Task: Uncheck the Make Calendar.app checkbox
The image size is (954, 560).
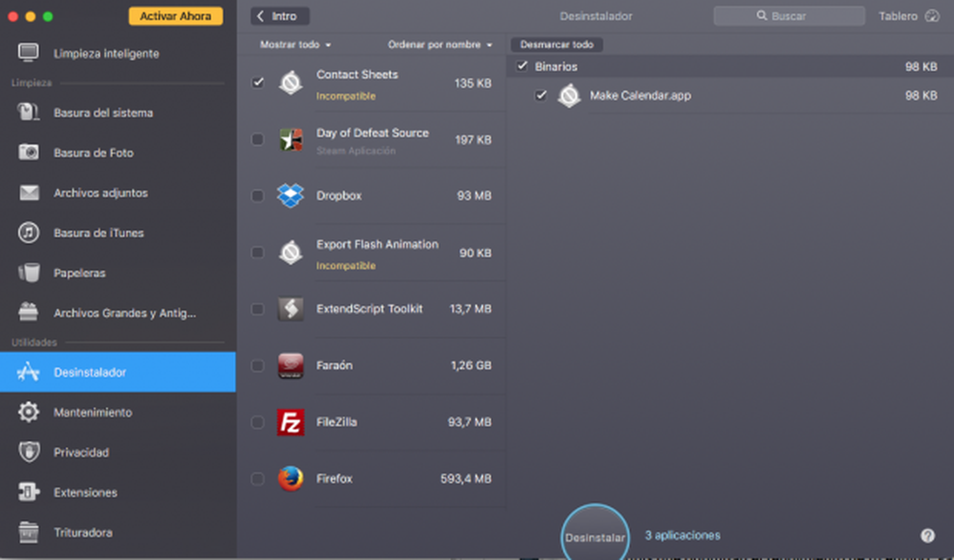Action: pos(541,95)
